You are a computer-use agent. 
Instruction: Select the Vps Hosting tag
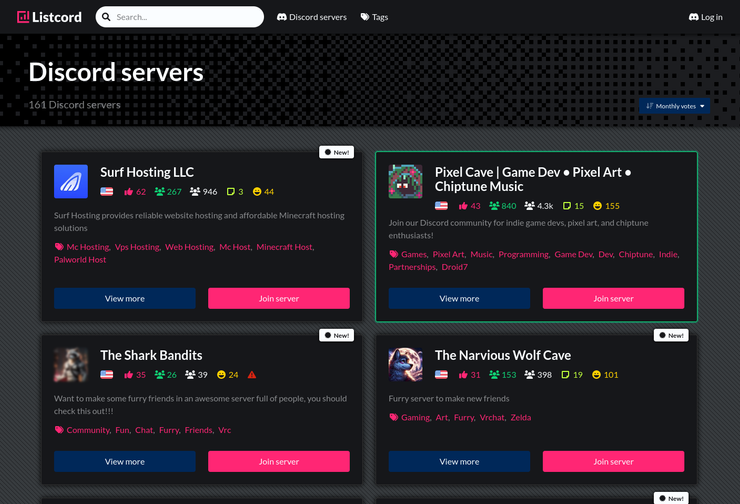tap(137, 247)
